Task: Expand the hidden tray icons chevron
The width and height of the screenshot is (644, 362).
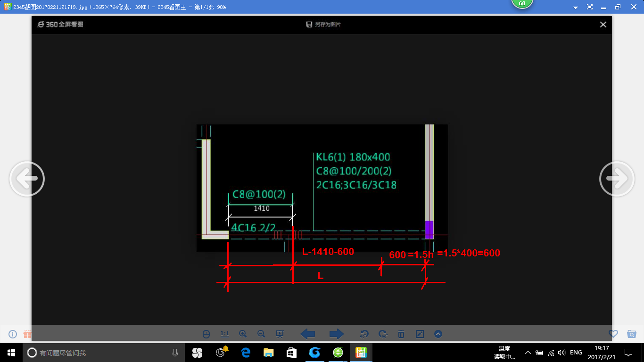Action: point(528,353)
